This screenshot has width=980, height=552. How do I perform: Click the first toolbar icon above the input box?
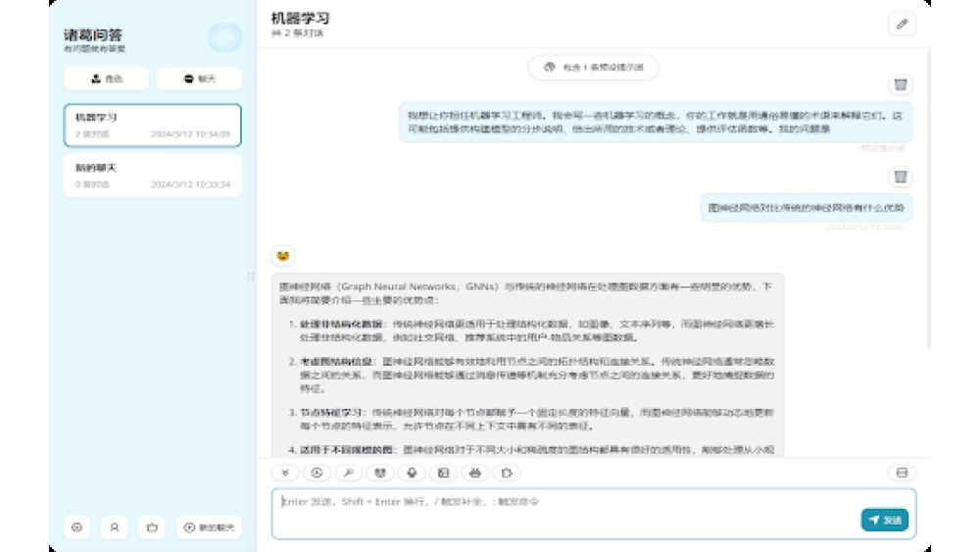(285, 473)
